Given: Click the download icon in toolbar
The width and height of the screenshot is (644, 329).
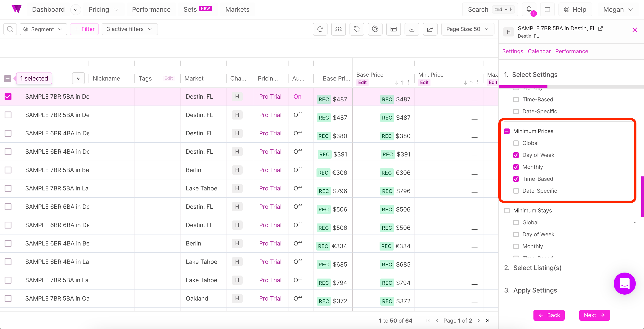Looking at the screenshot, I should (412, 29).
